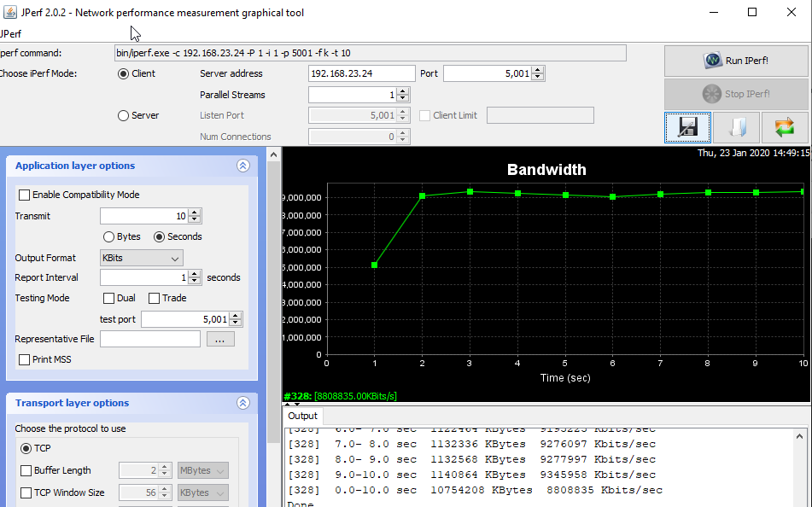Click the graph data point at 2 seconds

pos(422,195)
